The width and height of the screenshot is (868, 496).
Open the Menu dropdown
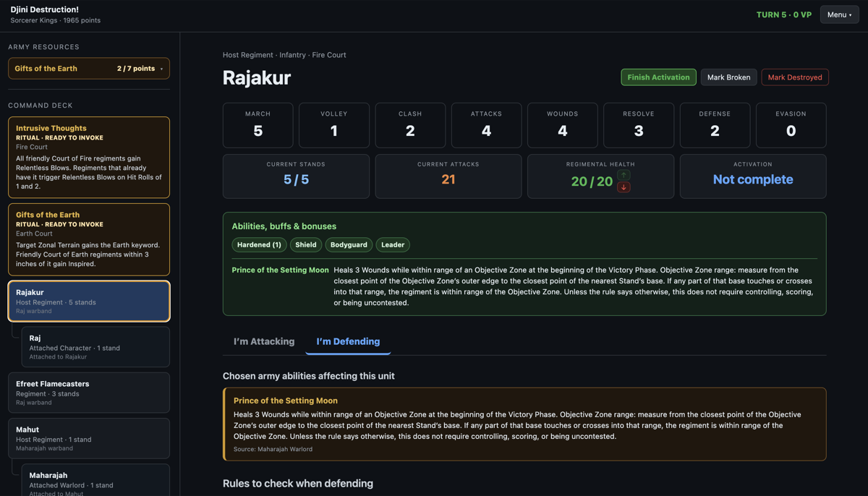click(839, 14)
